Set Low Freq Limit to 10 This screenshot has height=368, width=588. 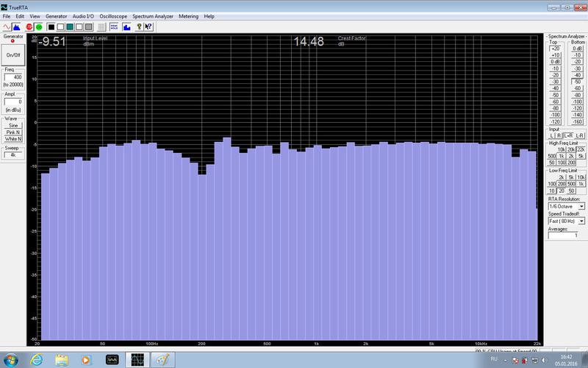552,191
